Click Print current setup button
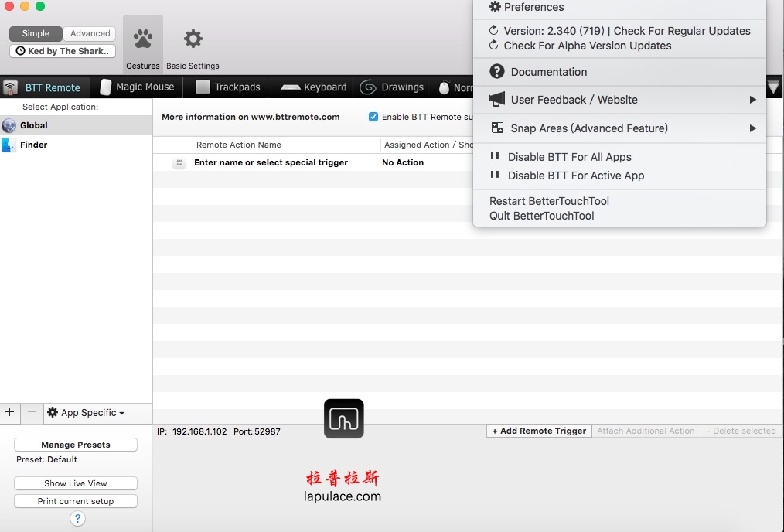The image size is (784, 532). [x=76, y=501]
